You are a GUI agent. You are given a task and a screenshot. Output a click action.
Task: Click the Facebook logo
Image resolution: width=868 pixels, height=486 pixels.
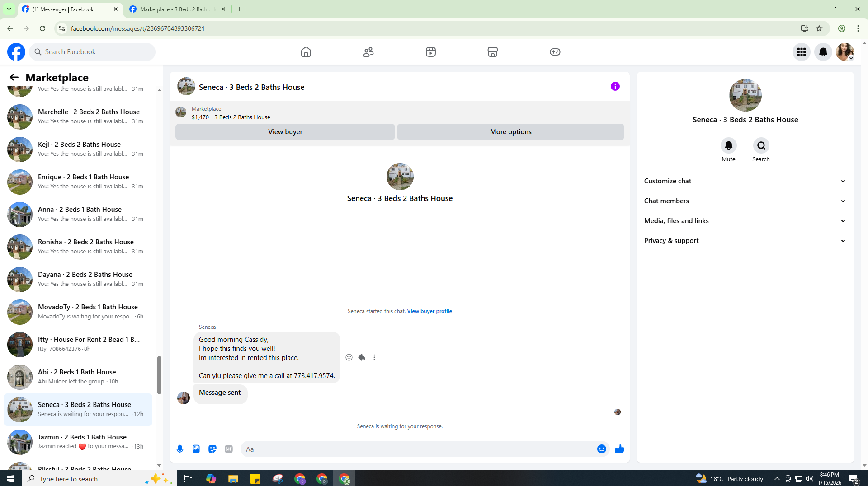16,52
